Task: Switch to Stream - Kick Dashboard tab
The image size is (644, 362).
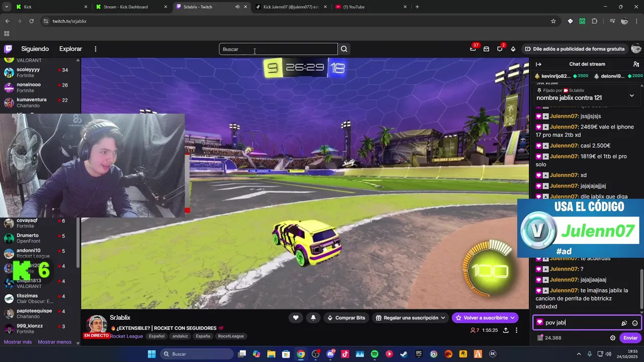Action: point(131,7)
